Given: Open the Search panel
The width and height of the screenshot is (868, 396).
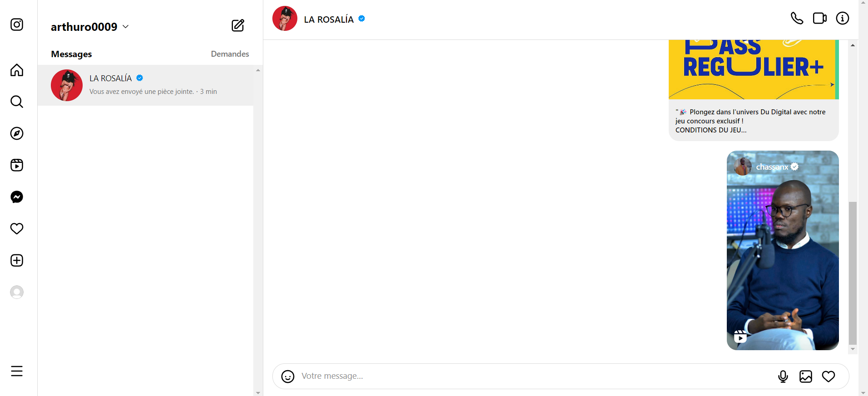Looking at the screenshot, I should pos(17,102).
